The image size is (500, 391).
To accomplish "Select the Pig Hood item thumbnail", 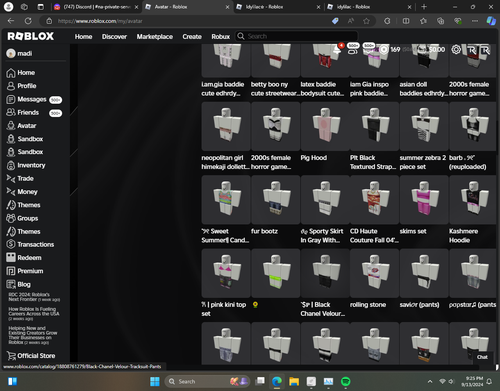I will pos(325,126).
